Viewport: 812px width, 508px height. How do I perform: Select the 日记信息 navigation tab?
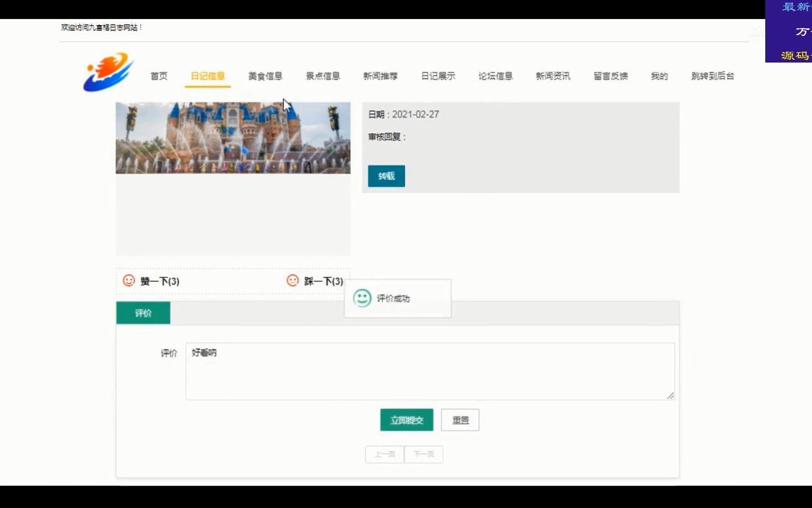coord(208,76)
